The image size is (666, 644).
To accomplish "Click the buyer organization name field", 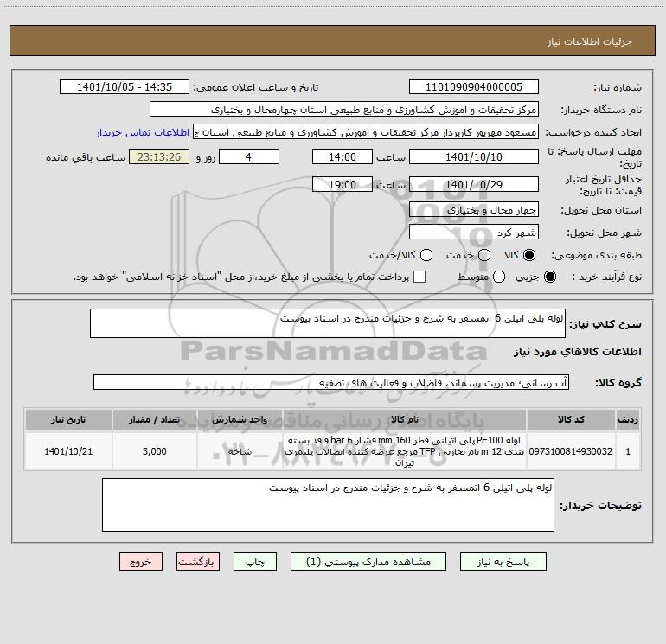I will 344,110.
